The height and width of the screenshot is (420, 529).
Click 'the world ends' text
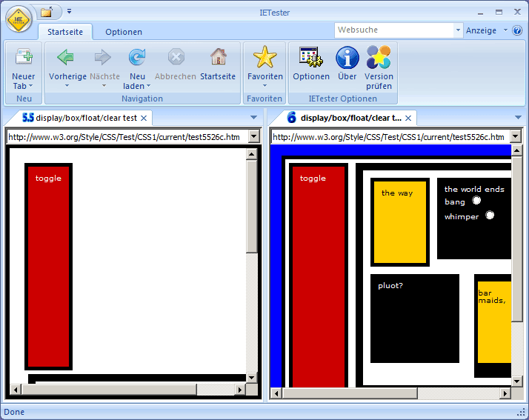click(474, 189)
